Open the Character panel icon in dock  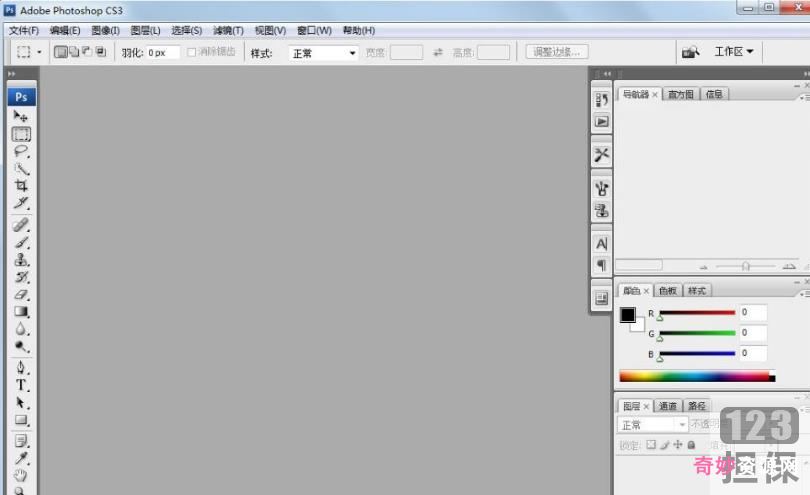(601, 244)
